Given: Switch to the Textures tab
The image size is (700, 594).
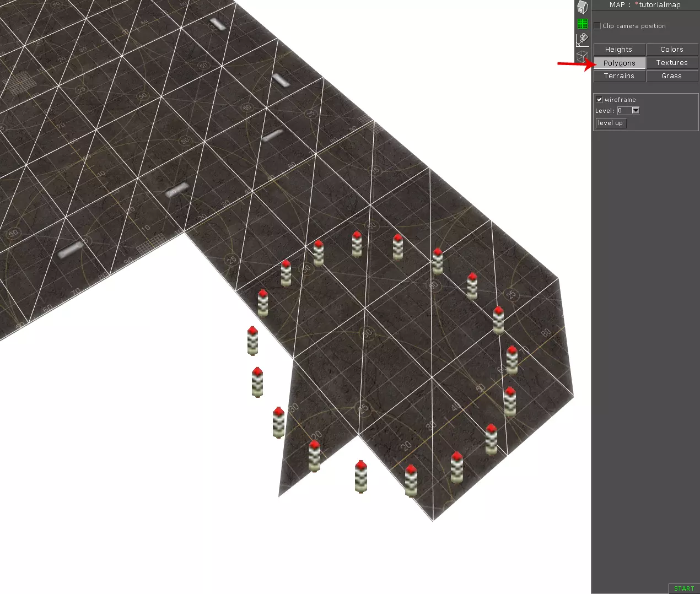Looking at the screenshot, I should point(672,63).
